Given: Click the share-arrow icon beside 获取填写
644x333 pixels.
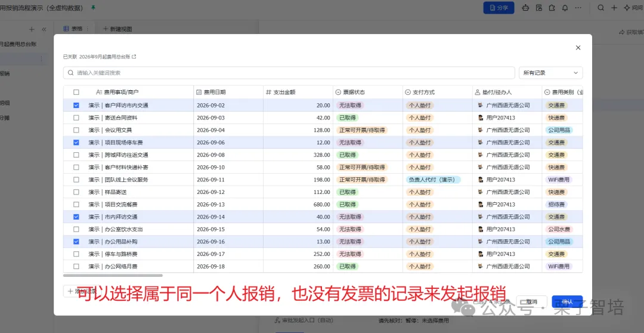Looking at the screenshot, I should tap(621, 32).
